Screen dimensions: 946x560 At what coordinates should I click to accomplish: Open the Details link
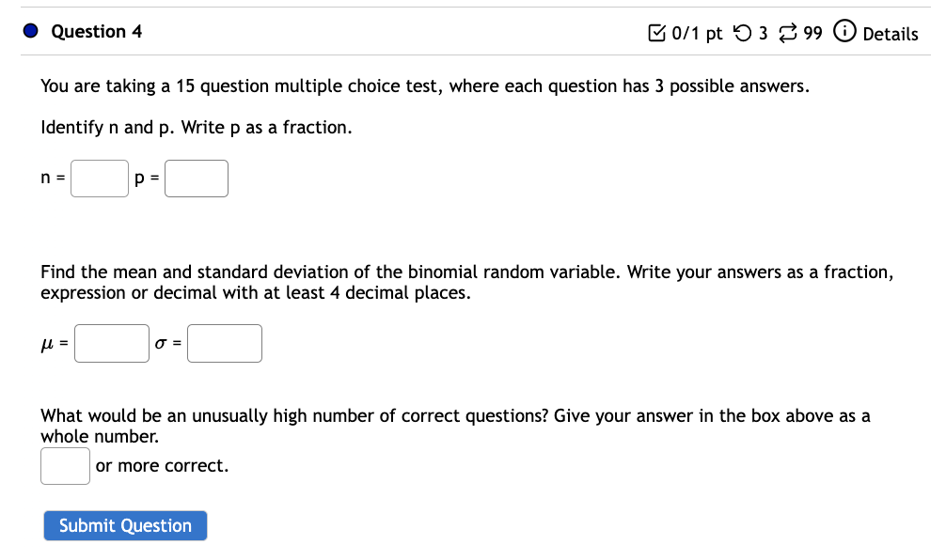[x=891, y=35]
